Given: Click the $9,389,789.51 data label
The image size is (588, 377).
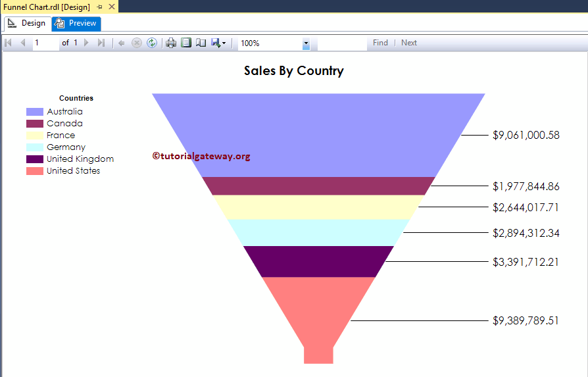Looking at the screenshot, I should [526, 320].
